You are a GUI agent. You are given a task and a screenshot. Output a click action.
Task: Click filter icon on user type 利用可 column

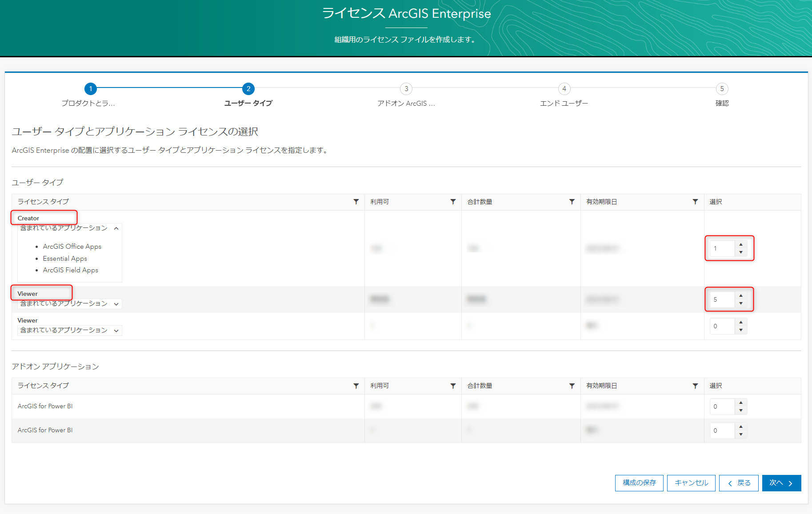coord(453,202)
